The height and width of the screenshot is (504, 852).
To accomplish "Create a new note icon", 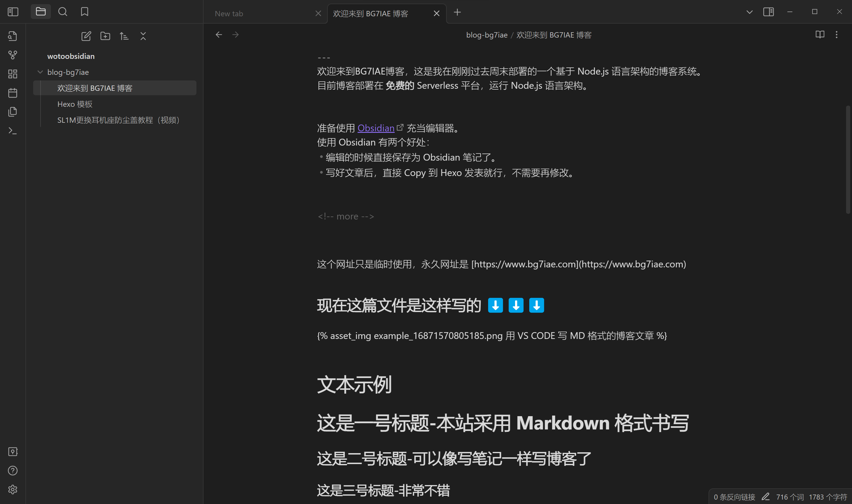I will (x=86, y=36).
